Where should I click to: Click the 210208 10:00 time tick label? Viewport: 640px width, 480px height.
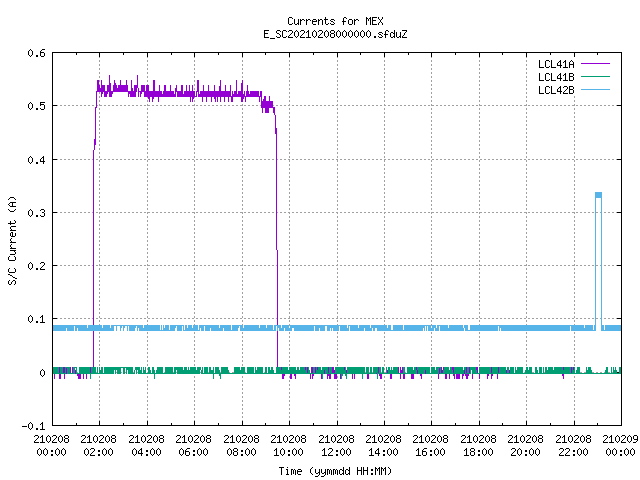(289, 446)
